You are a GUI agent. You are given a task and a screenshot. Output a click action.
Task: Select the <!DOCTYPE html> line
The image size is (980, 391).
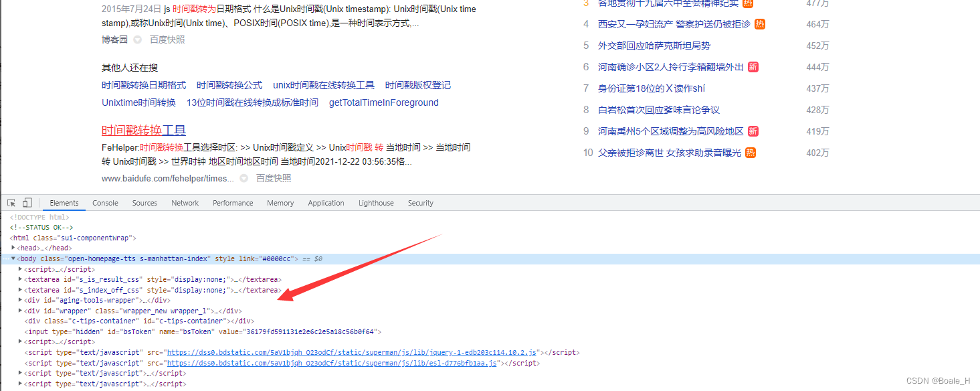[39, 217]
